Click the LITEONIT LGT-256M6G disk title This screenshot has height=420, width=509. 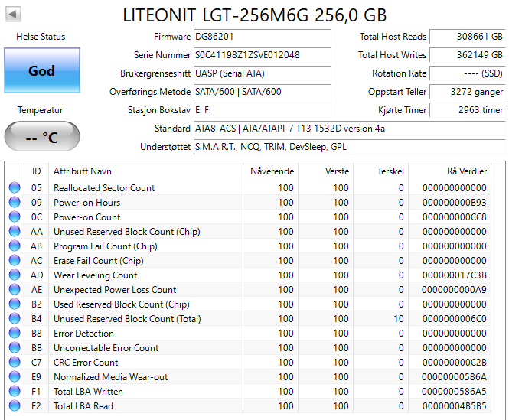255,15
